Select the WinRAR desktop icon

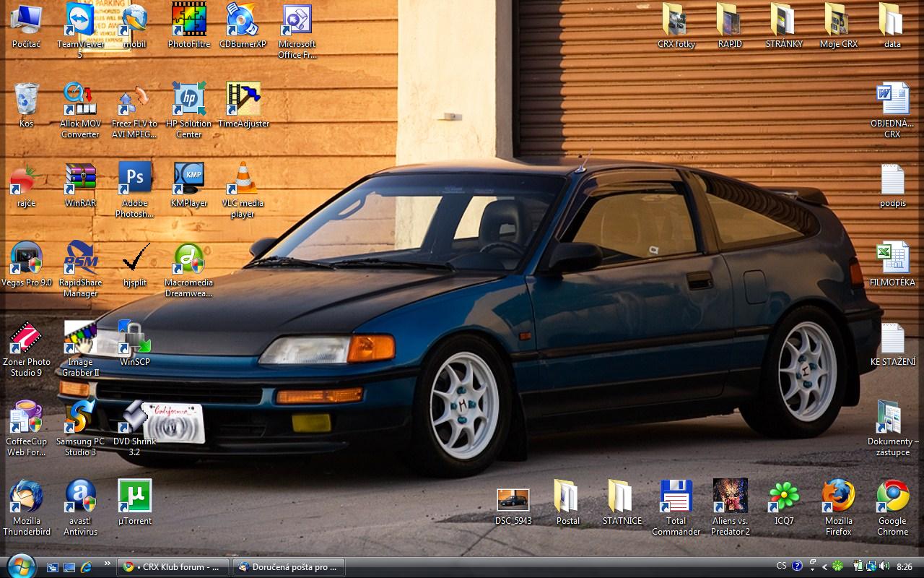[x=80, y=178]
